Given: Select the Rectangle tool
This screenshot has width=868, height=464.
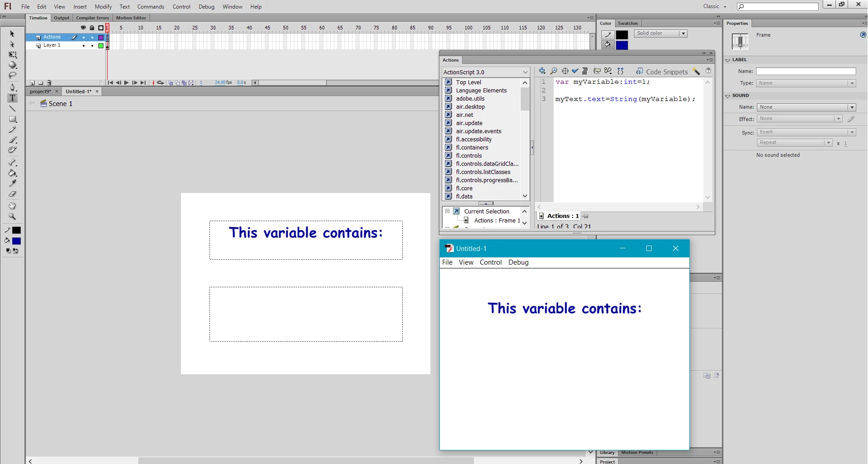Looking at the screenshot, I should (12, 119).
